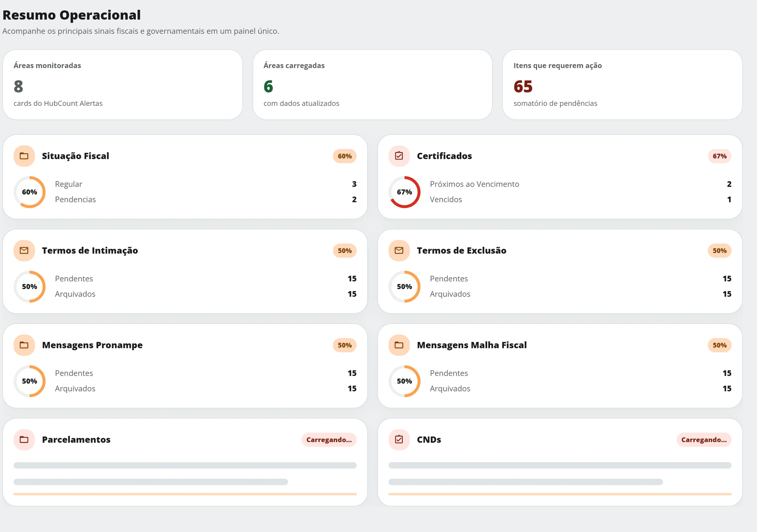This screenshot has height=532, width=757.
Task: Click the Situação Fiscal card title
Action: 75,156
